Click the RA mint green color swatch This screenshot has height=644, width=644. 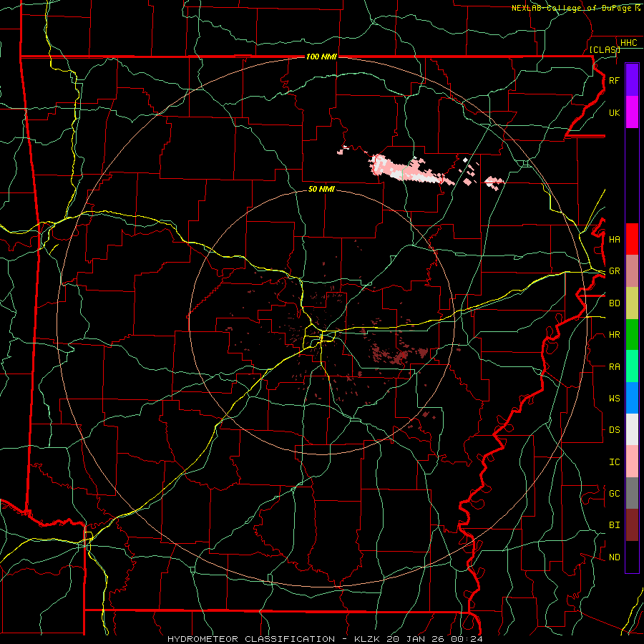click(x=632, y=366)
